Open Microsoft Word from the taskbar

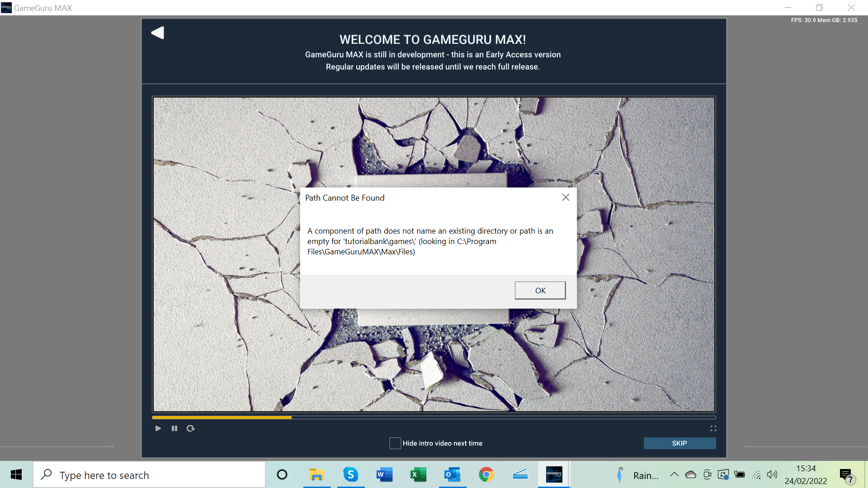point(384,474)
